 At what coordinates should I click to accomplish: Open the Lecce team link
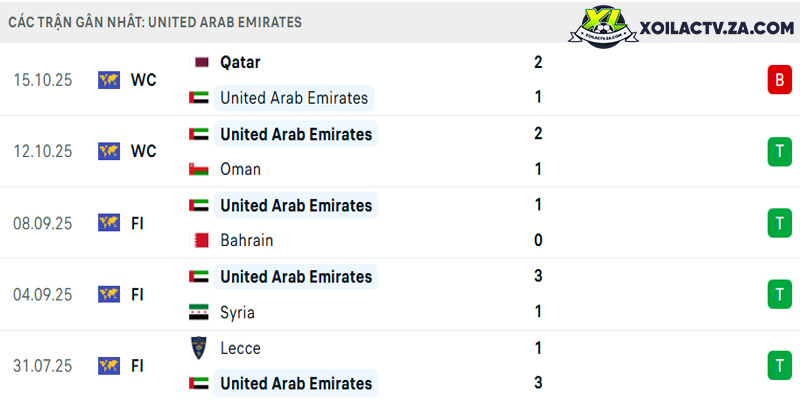(240, 348)
